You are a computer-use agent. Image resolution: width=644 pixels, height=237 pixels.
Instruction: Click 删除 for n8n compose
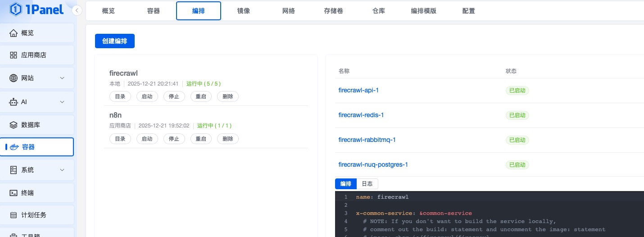[x=228, y=139]
